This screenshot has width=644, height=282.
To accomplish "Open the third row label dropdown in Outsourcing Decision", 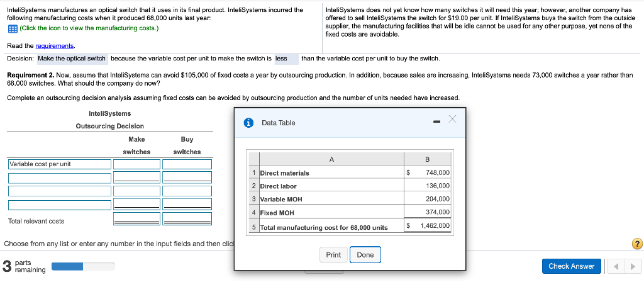I will pyautogui.click(x=60, y=191).
